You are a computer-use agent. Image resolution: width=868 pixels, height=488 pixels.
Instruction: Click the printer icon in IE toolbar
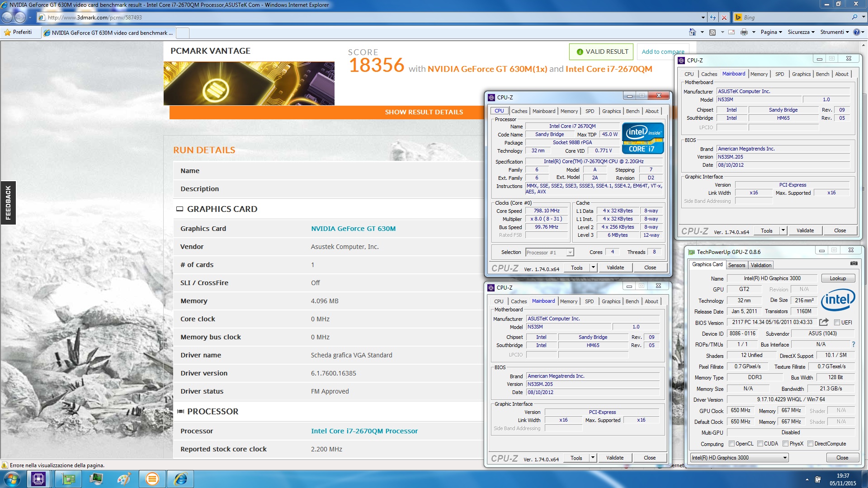(x=744, y=32)
